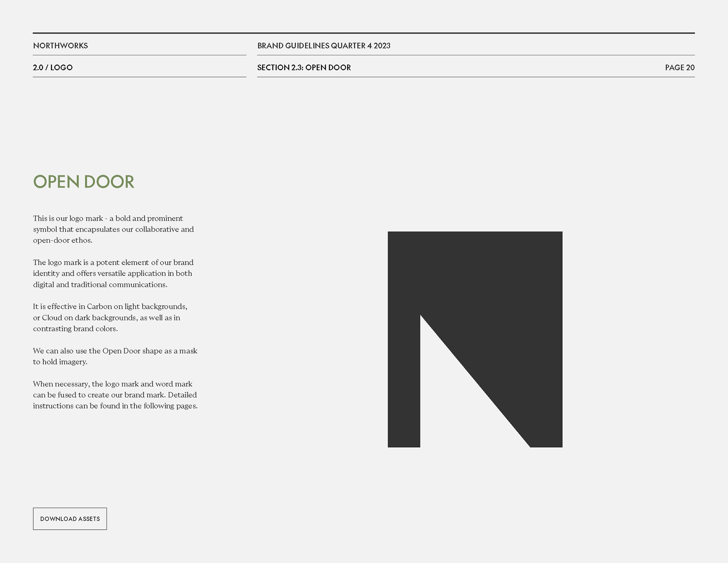This screenshot has width=728, height=563.
Task: Click paragraph starting 'It is effective in'
Action: [x=110, y=318]
